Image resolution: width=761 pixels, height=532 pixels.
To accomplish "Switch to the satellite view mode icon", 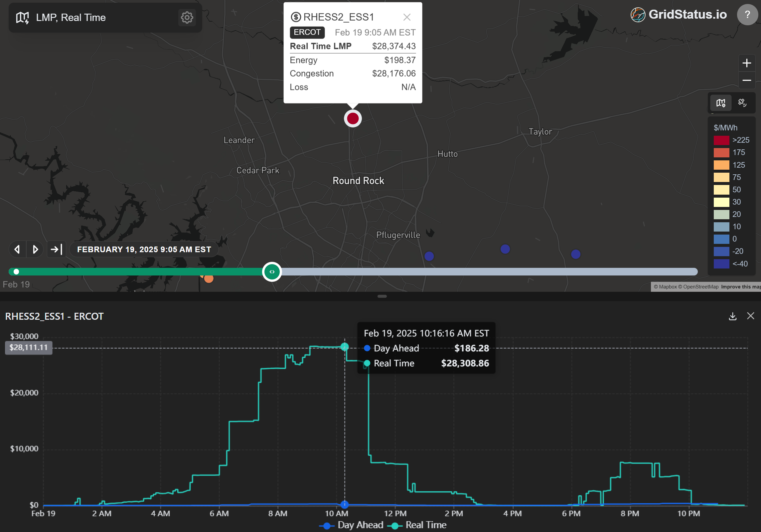I will 742,103.
